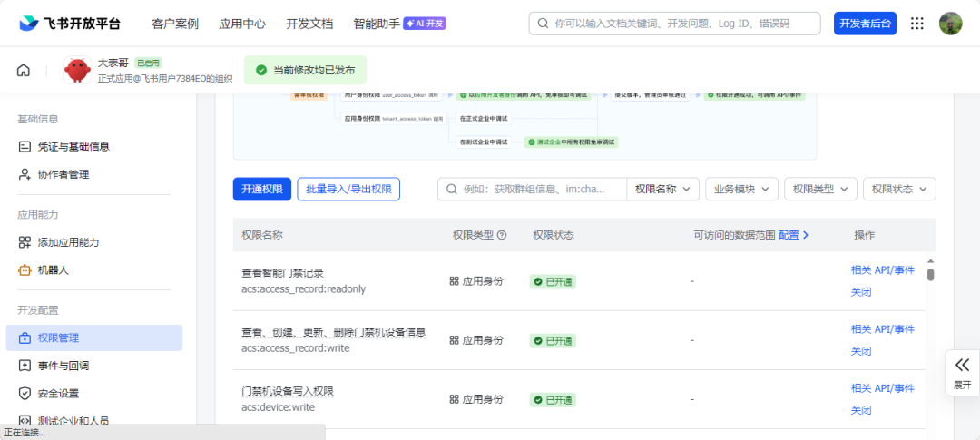The image size is (980, 440).
Task: Open the 配置 data range link
Action: pyautogui.click(x=794, y=235)
